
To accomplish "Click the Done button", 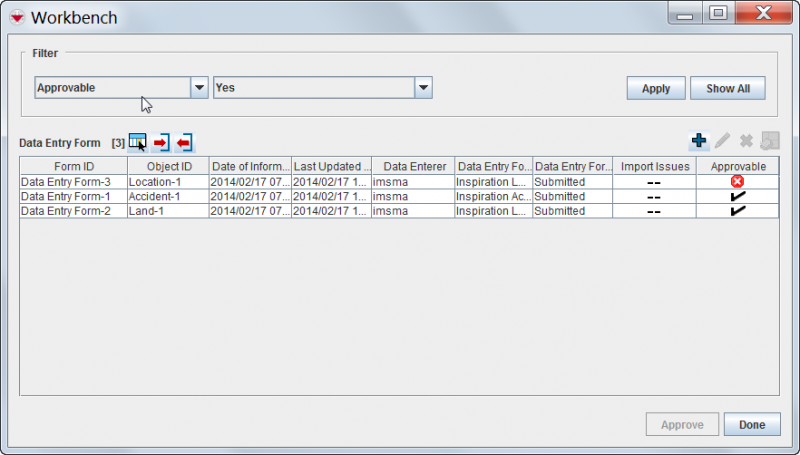I will click(x=751, y=424).
